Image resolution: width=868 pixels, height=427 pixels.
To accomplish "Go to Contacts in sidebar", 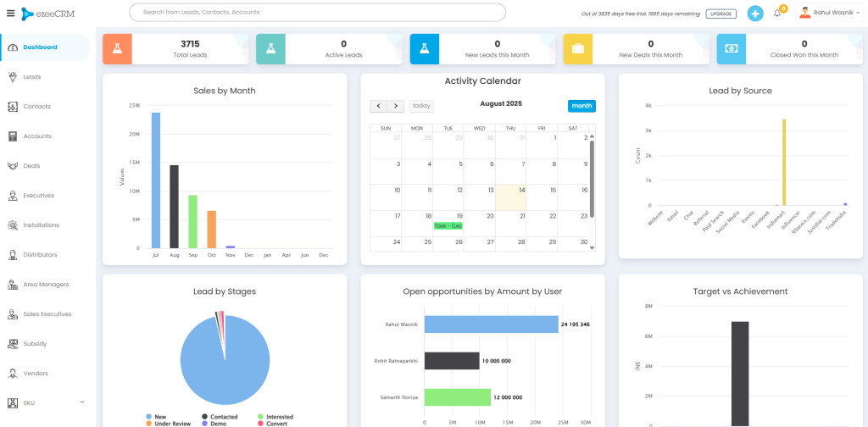I will (x=36, y=107).
